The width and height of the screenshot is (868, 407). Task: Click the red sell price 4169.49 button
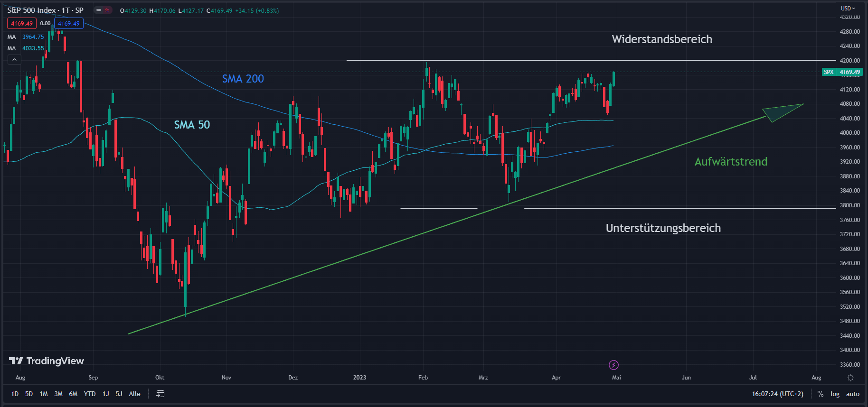(x=22, y=23)
